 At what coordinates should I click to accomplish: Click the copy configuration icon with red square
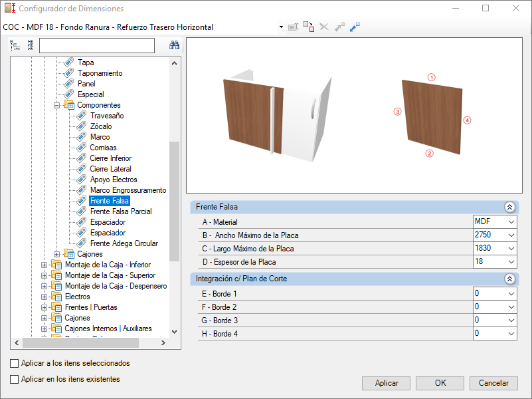pos(309,27)
